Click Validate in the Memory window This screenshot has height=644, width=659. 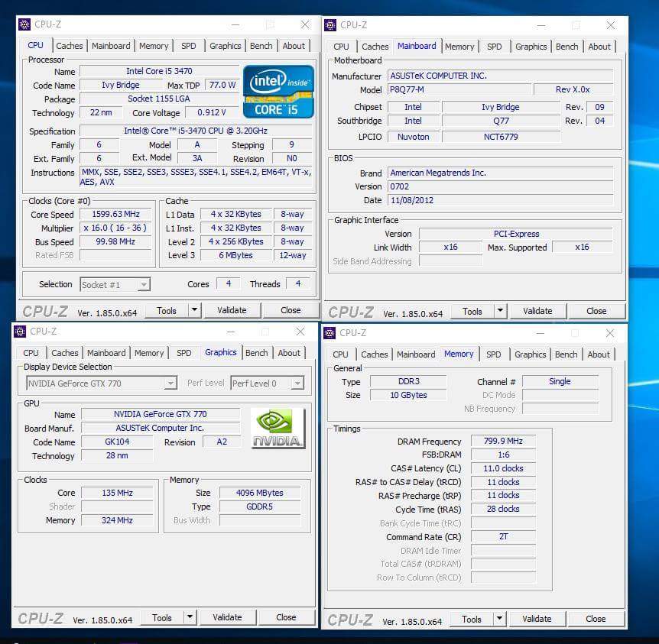point(537,619)
